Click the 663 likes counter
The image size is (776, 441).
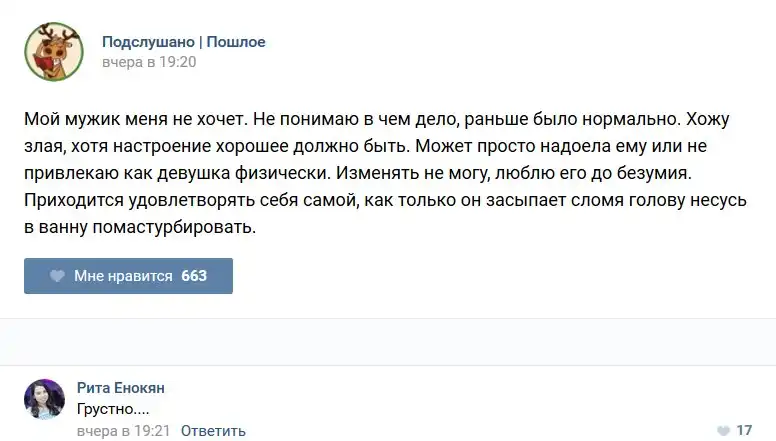point(194,276)
